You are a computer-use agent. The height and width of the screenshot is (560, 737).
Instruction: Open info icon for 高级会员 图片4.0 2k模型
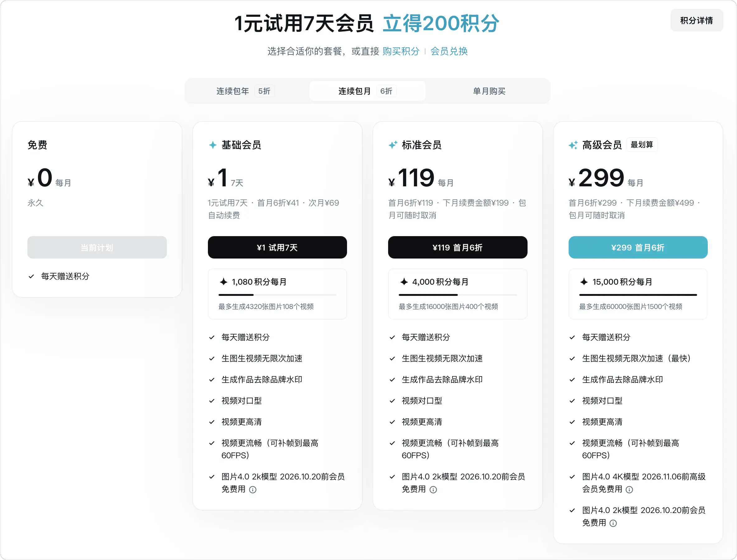(x=613, y=523)
